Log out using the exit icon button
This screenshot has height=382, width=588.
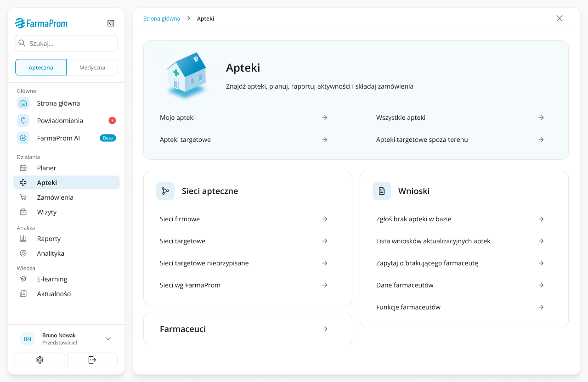[x=92, y=360]
